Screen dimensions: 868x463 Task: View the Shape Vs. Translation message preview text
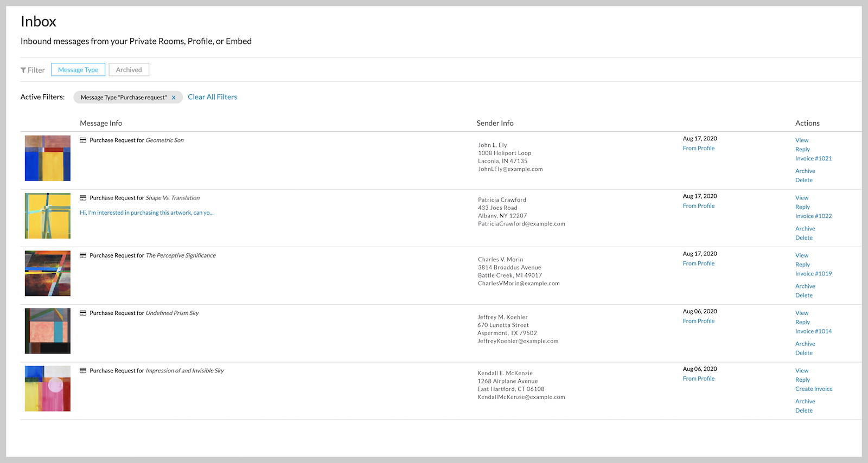pyautogui.click(x=146, y=213)
